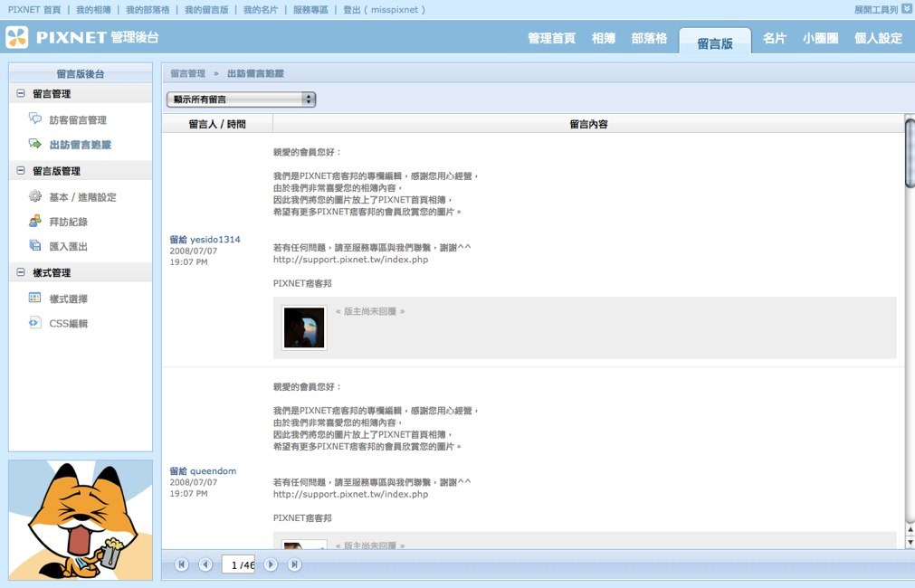Image resolution: width=915 pixels, height=588 pixels.
Task: Open 出訪留言追蹤 in sidebar
Action: (81, 145)
